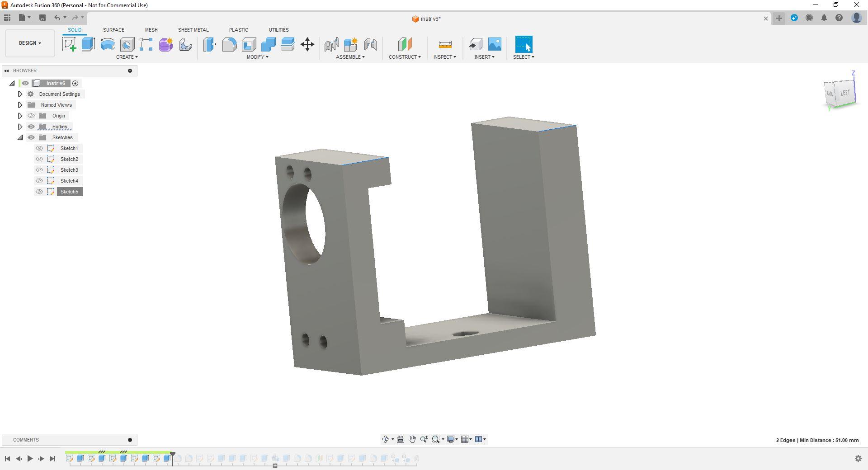Toggle visibility of Sketch1
The image size is (868, 470).
click(39, 148)
